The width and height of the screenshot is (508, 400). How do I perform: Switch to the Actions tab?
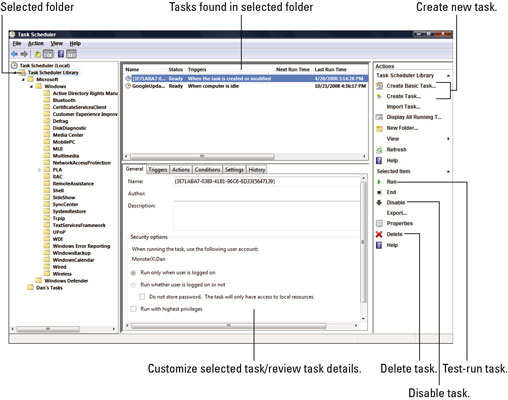click(181, 170)
